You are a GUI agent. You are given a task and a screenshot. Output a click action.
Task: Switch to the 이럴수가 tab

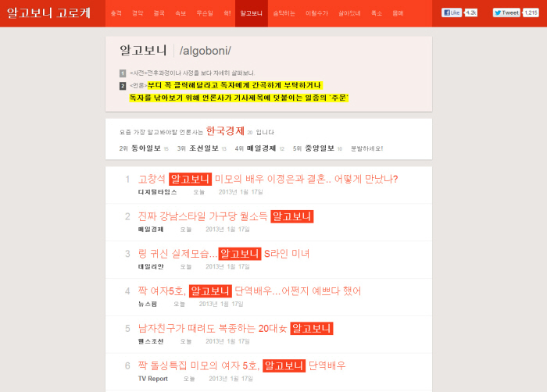click(316, 13)
